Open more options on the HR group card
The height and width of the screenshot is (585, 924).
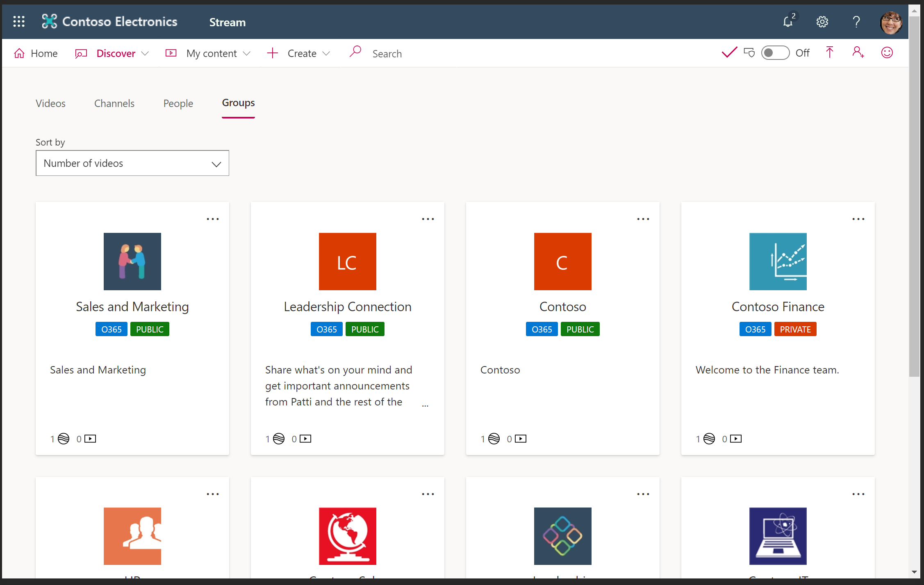(x=213, y=494)
